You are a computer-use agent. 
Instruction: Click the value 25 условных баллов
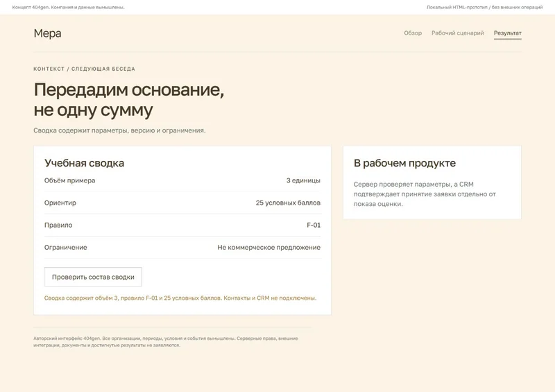288,203
